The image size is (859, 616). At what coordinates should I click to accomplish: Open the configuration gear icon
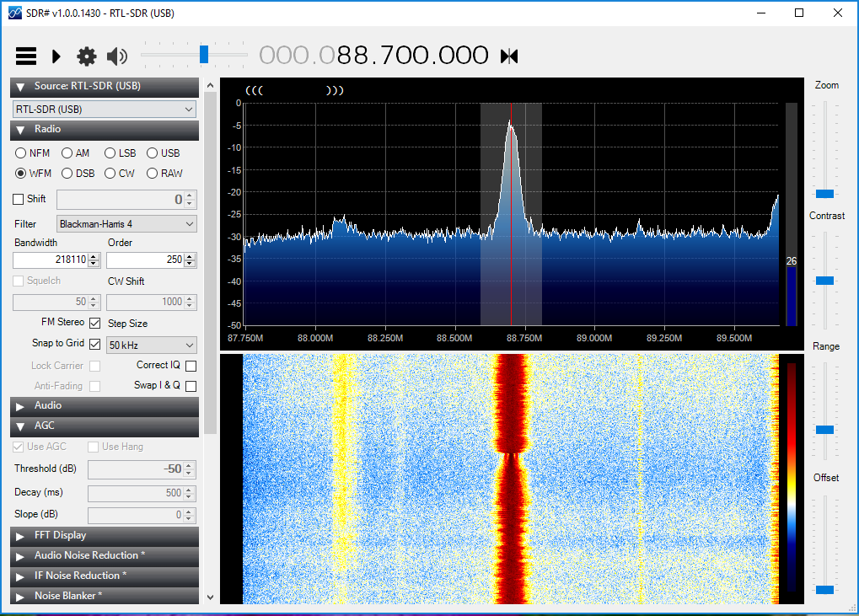(85, 56)
